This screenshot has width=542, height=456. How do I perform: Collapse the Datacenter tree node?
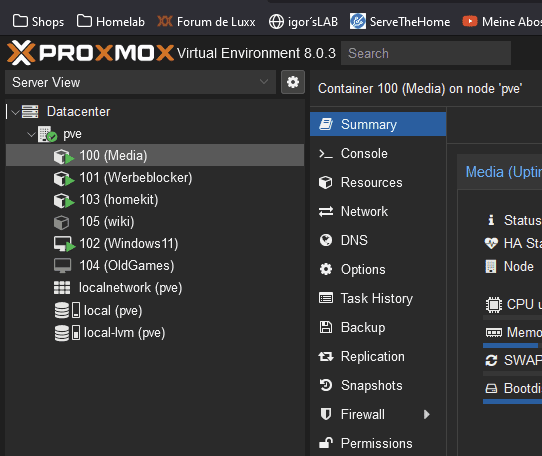click(15, 112)
